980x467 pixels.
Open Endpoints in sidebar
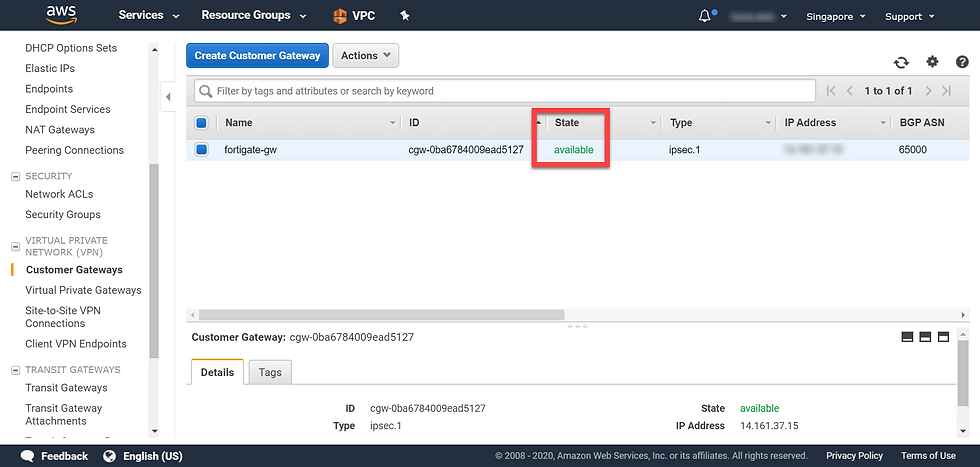pyautogui.click(x=49, y=89)
